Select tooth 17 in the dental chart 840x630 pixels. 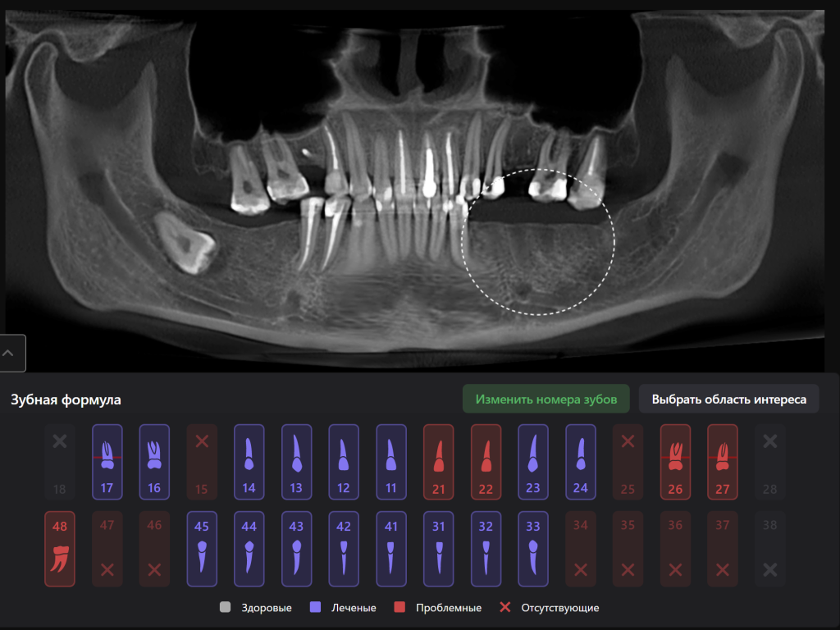tap(107, 462)
